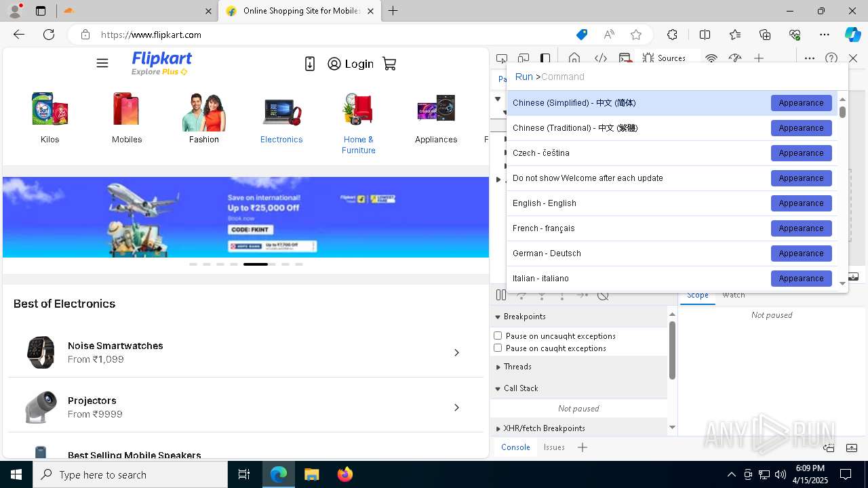Open the Kilos category
The width and height of the screenshot is (868, 488).
pos(50,118)
